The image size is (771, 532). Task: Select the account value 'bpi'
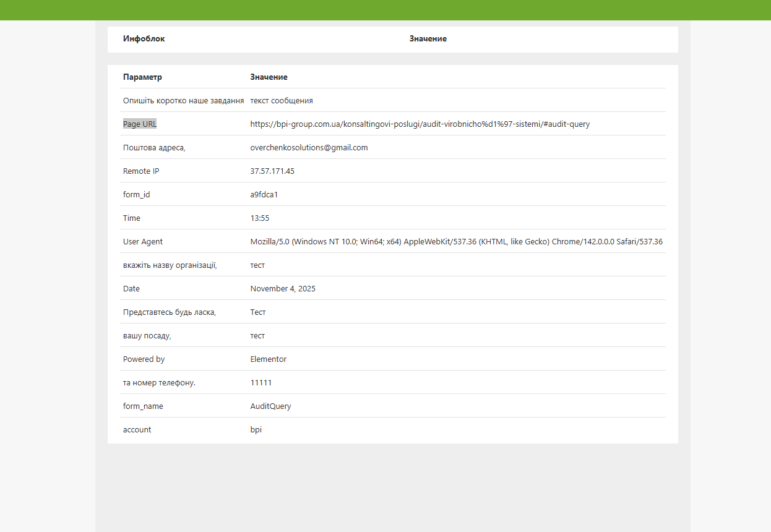point(256,430)
